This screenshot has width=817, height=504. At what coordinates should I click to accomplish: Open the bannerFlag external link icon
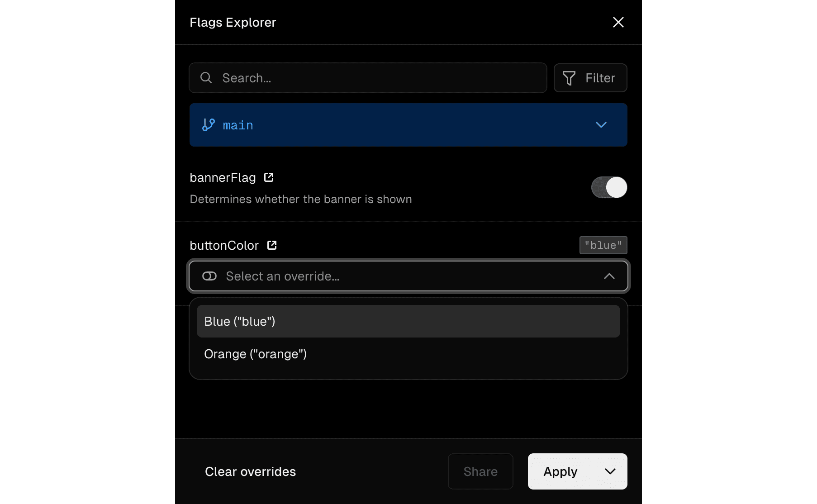point(269,177)
